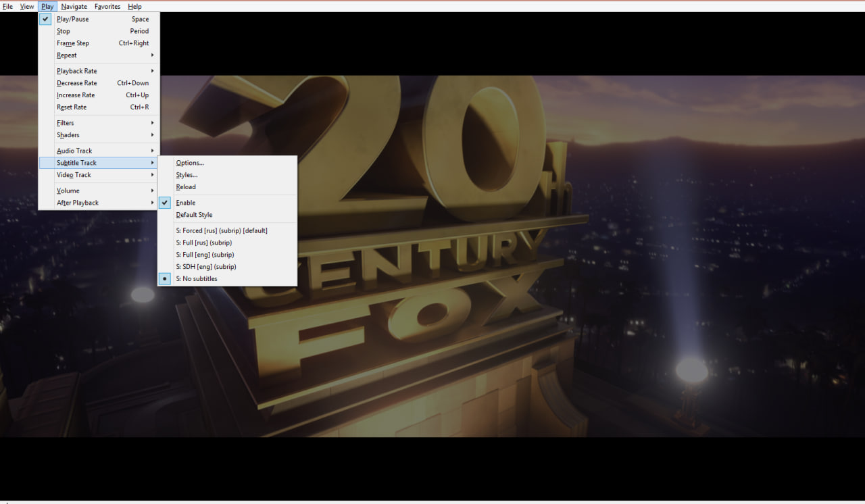Select the SDH English subtitle track

[x=205, y=266]
